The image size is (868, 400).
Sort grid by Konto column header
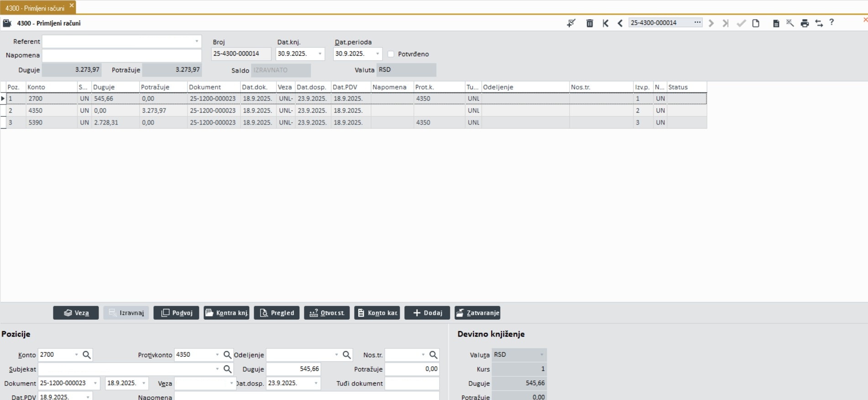51,87
